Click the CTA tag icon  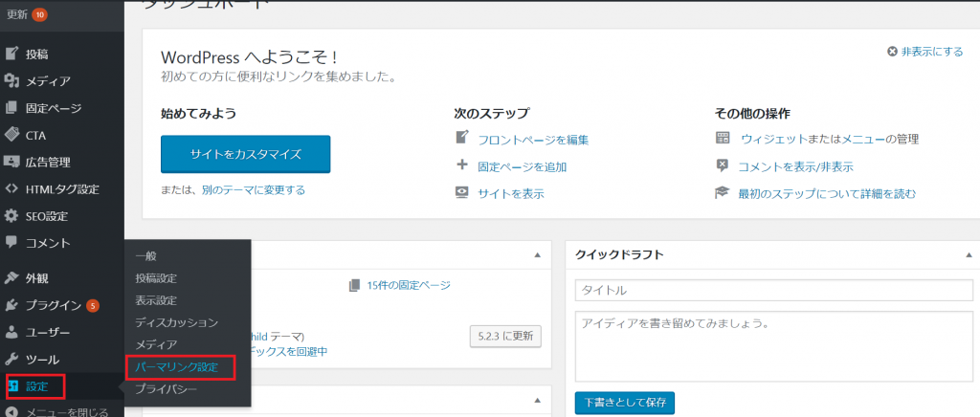(11, 135)
